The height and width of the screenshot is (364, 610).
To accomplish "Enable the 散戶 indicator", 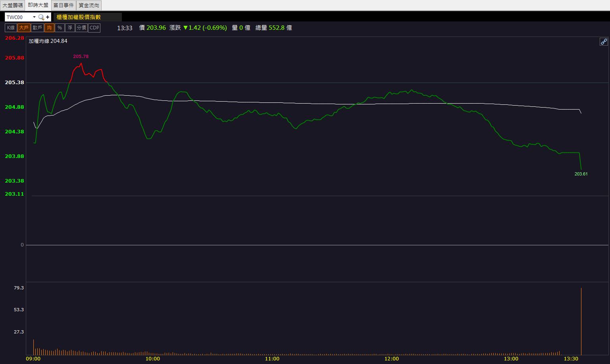I will pyautogui.click(x=37, y=28).
